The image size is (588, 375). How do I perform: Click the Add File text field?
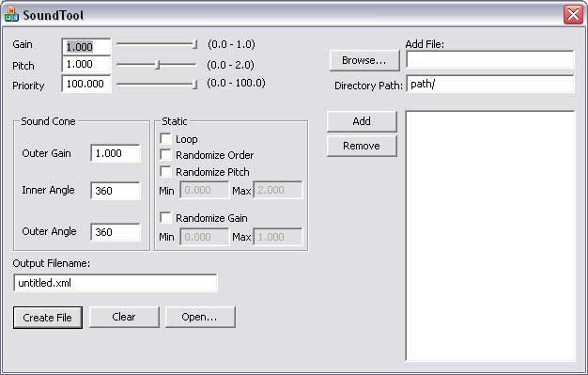point(490,59)
